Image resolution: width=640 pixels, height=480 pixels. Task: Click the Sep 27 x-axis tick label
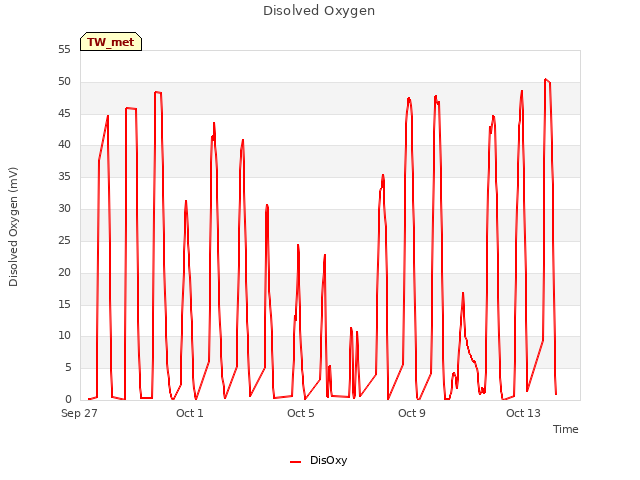[79, 413]
